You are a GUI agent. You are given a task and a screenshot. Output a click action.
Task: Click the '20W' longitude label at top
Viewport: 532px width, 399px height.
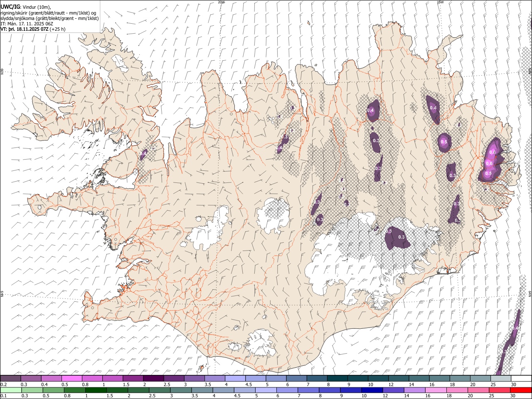pos(221,2)
